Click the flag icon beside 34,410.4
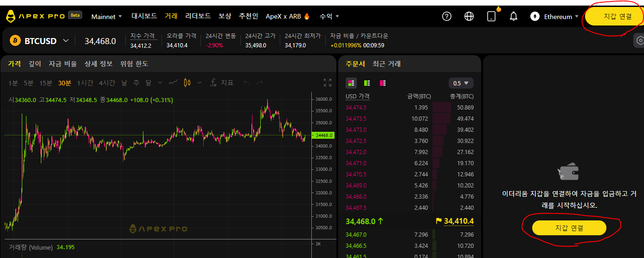 (x=438, y=221)
